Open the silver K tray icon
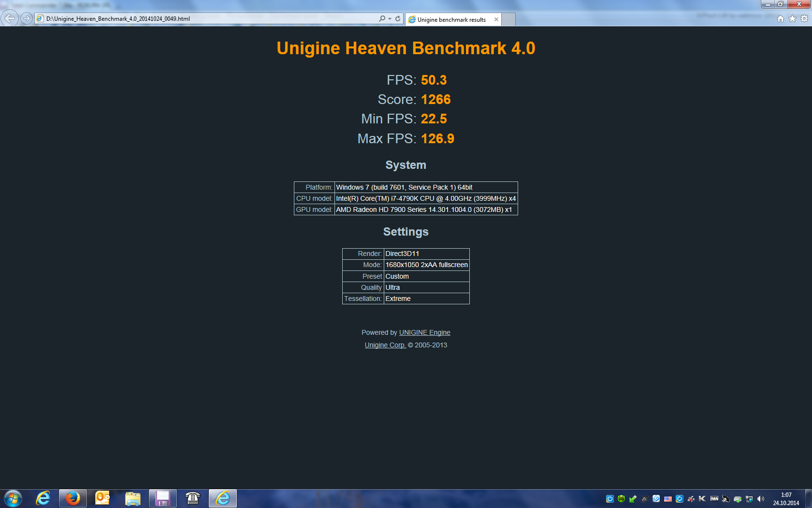 702,499
